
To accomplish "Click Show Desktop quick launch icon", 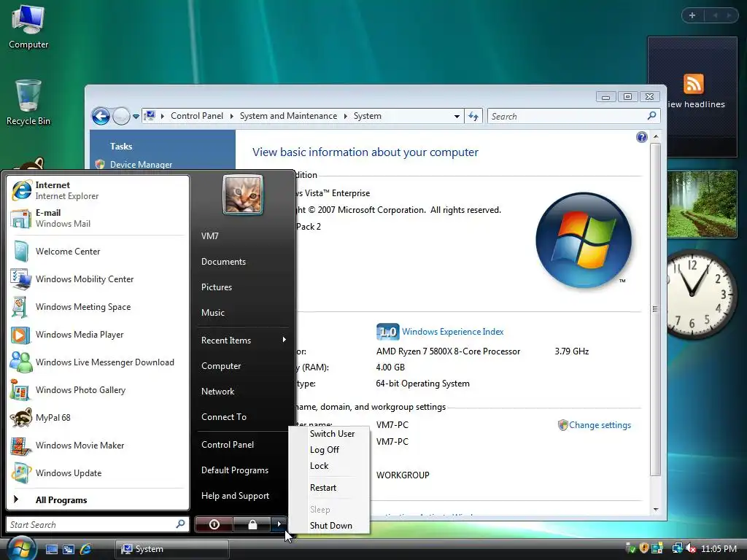I will pos(52,549).
